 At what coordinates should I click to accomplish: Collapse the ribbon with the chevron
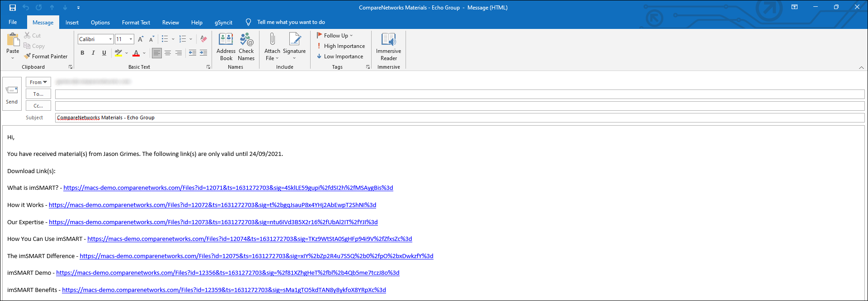click(861, 67)
